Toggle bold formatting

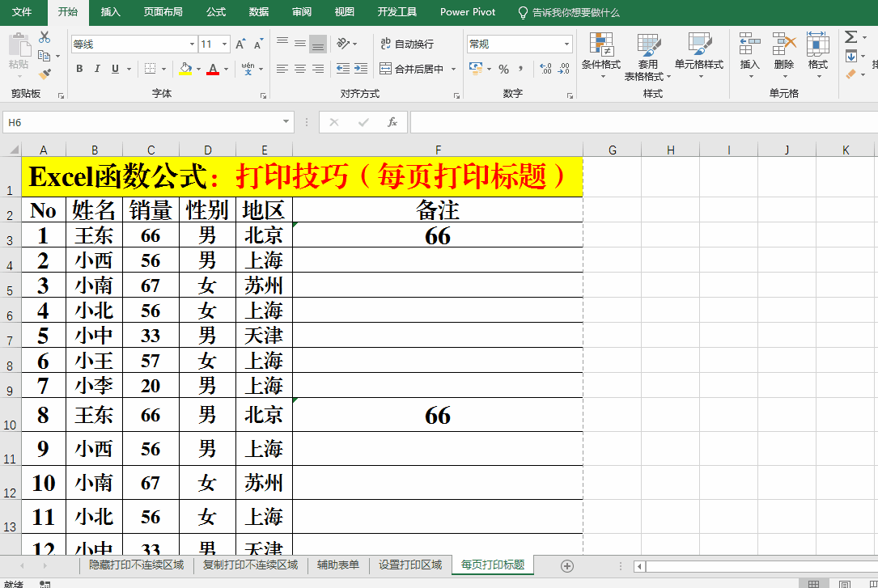[79, 69]
